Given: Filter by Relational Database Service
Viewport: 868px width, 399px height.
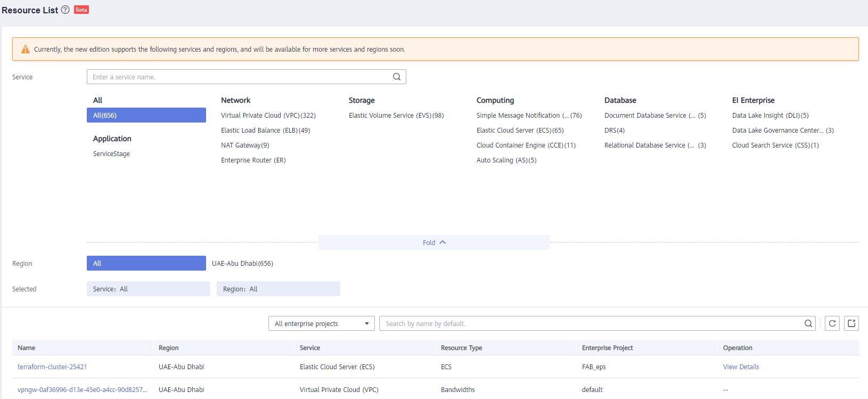Looking at the screenshot, I should coord(655,145).
